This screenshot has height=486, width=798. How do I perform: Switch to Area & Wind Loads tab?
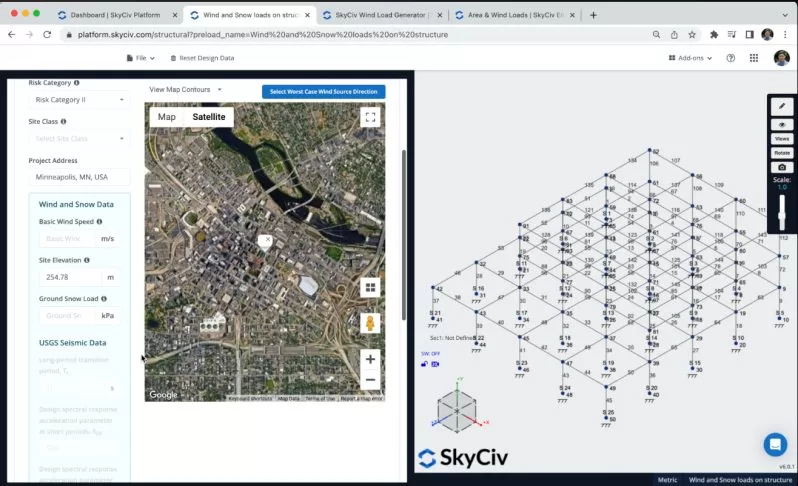pyautogui.click(x=515, y=15)
